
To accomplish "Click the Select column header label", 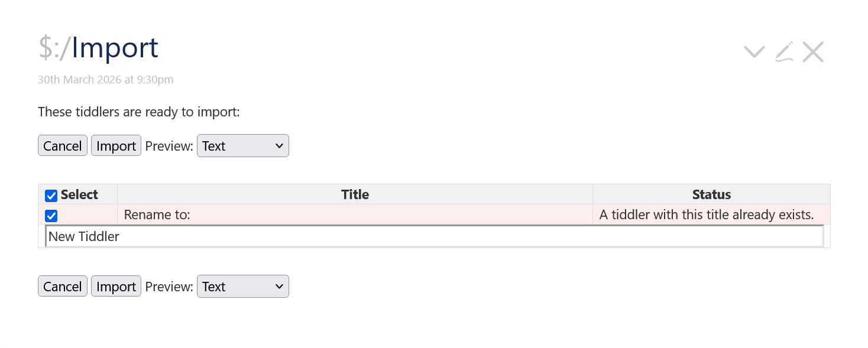I will click(x=79, y=194).
